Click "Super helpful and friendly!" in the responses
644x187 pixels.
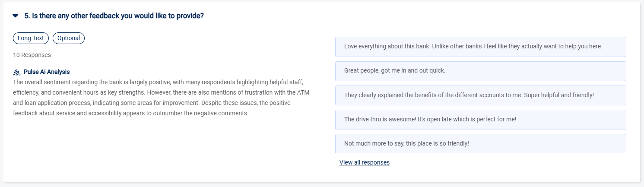pyautogui.click(x=559, y=95)
